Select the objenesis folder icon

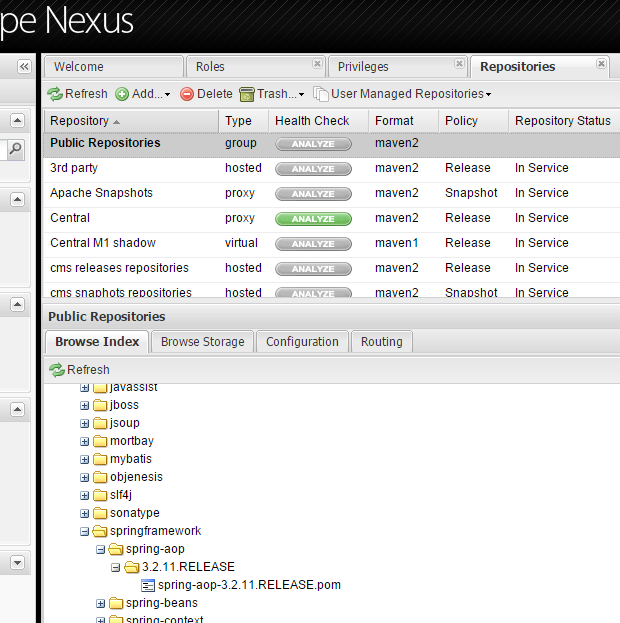[100, 477]
